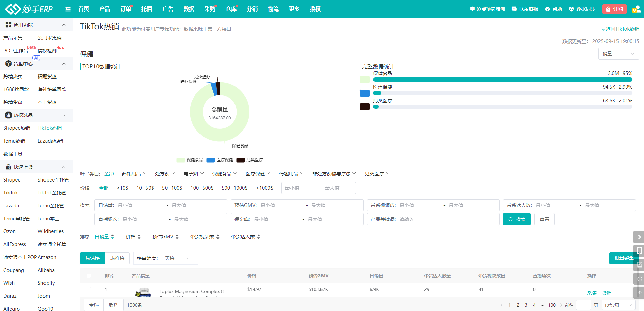Click the 前往 page number input

coord(584,305)
